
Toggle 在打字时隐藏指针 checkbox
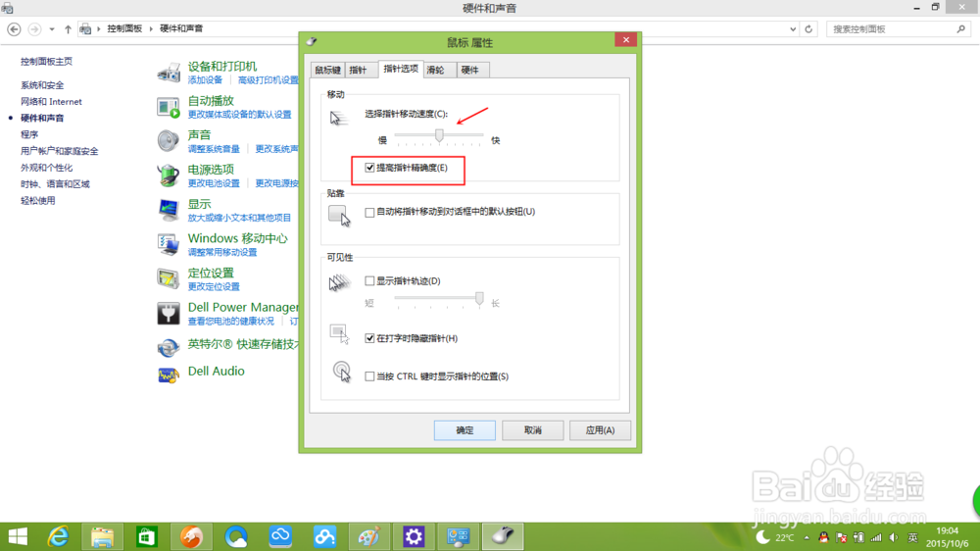tap(369, 338)
